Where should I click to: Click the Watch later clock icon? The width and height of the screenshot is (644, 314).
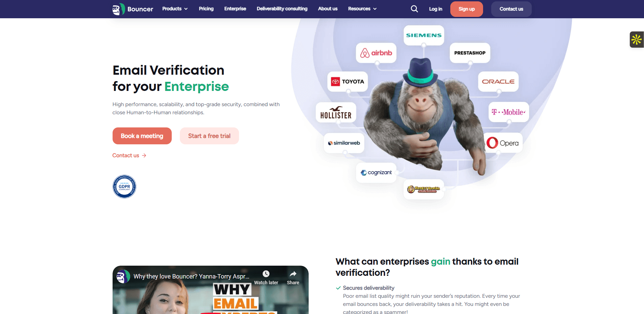tap(266, 274)
